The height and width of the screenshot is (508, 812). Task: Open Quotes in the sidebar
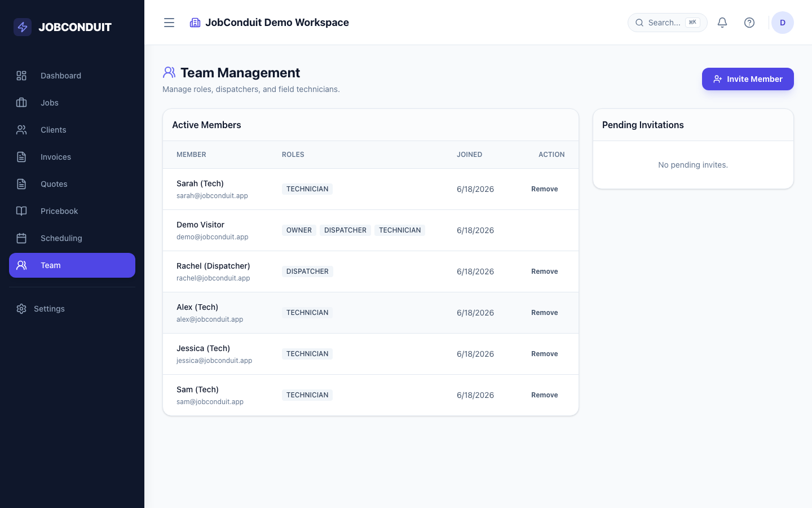72,184
